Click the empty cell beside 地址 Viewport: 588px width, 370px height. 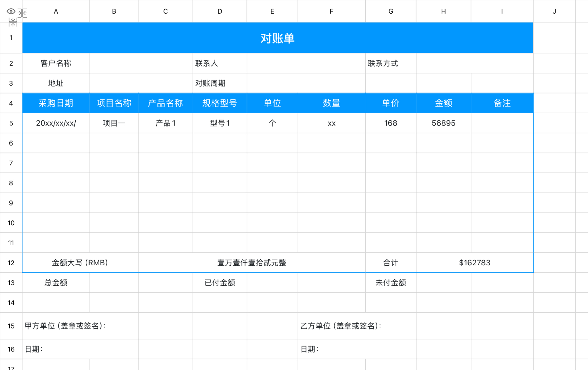(140, 83)
